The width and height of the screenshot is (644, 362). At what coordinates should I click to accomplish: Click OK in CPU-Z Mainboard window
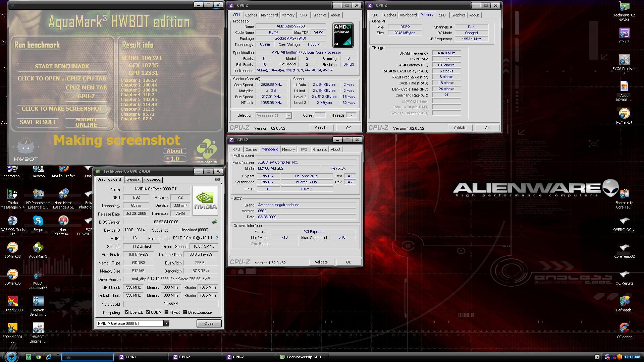point(348,262)
